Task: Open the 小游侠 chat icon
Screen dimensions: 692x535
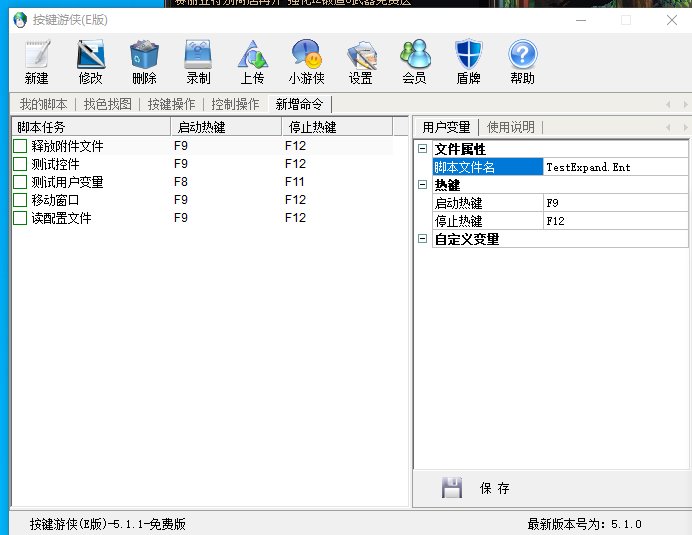Action: click(306, 55)
